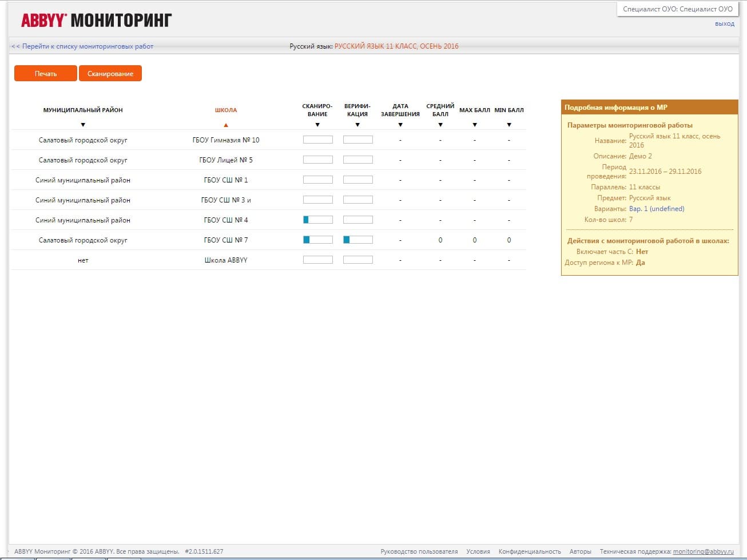Sort by MIN БАЛЛ column arrow

(x=509, y=125)
